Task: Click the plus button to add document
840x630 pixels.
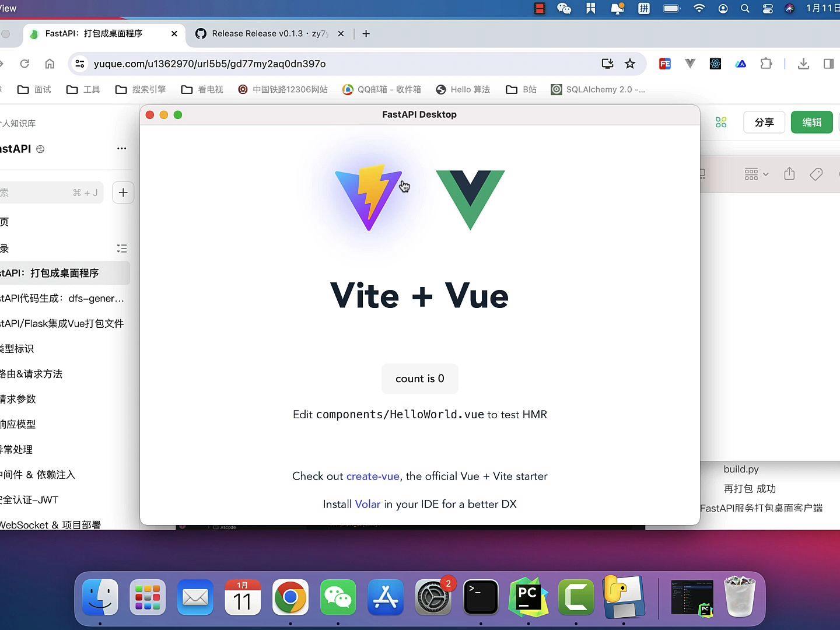Action: click(123, 192)
